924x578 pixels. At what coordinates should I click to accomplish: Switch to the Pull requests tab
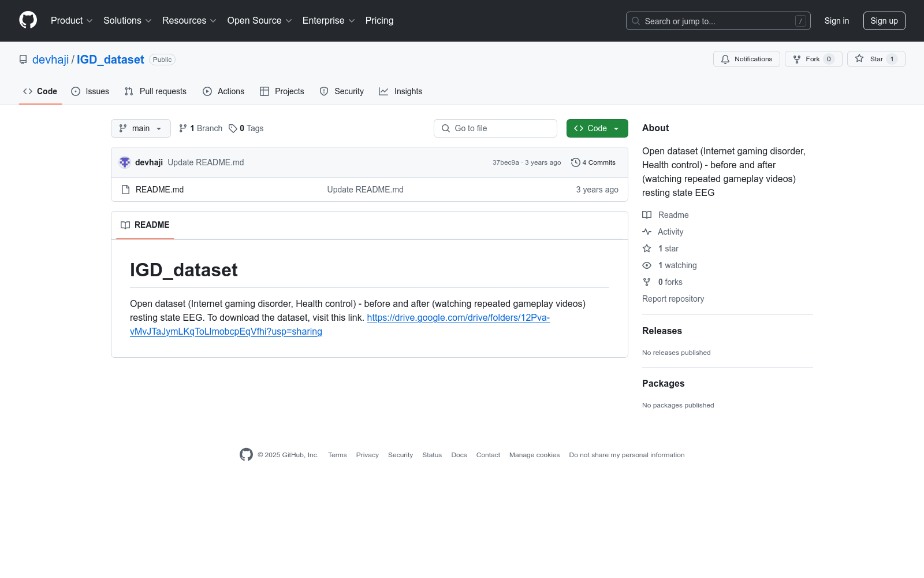[x=156, y=91]
